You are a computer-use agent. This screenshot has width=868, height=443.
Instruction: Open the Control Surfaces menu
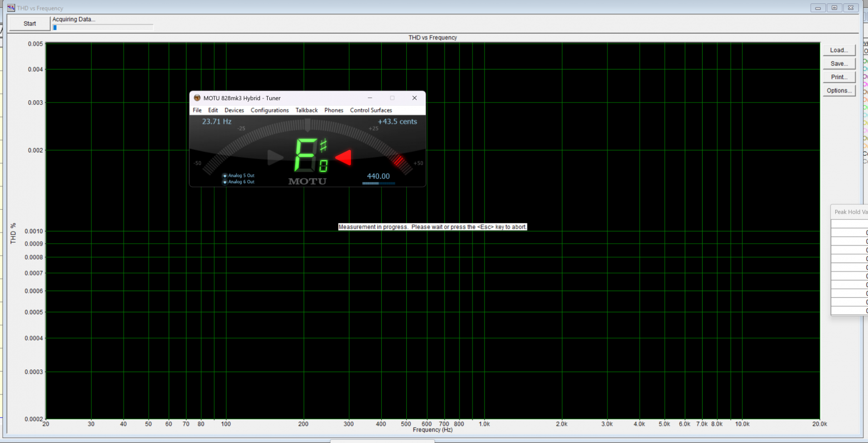coord(371,110)
